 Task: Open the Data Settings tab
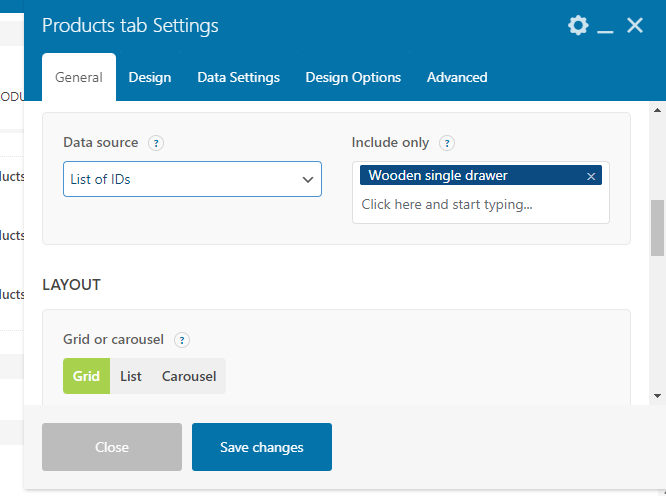coord(238,77)
